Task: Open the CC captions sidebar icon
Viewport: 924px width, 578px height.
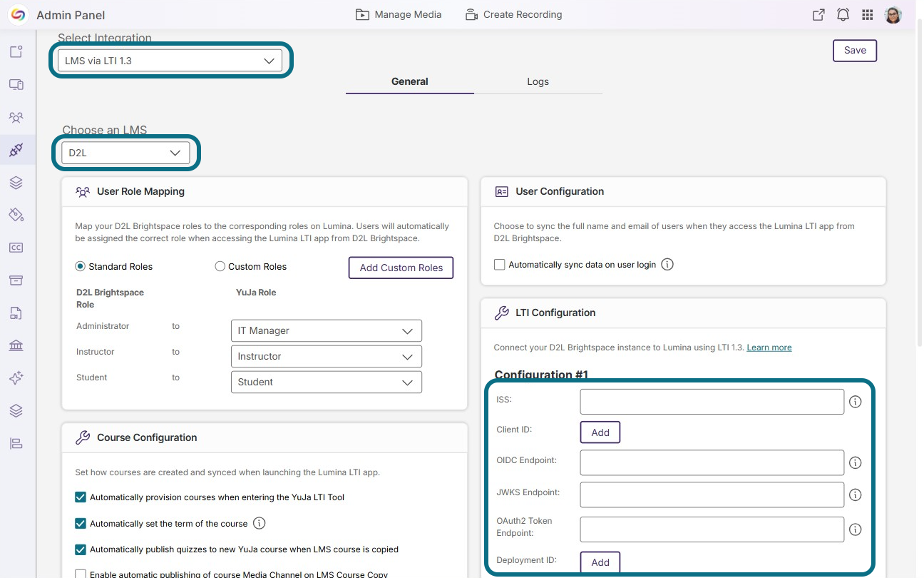Action: tap(16, 248)
